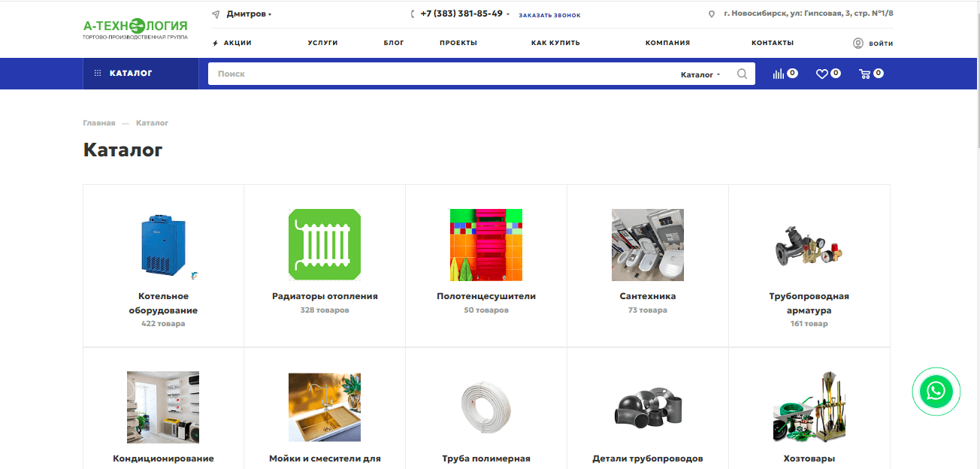Click in the Поиск search field
The image size is (980, 469).
tap(443, 74)
